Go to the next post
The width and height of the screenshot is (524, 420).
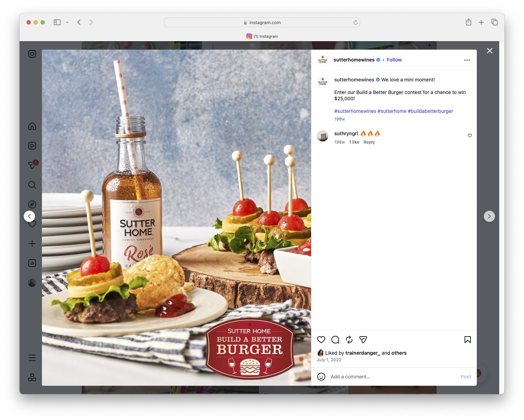pos(489,216)
